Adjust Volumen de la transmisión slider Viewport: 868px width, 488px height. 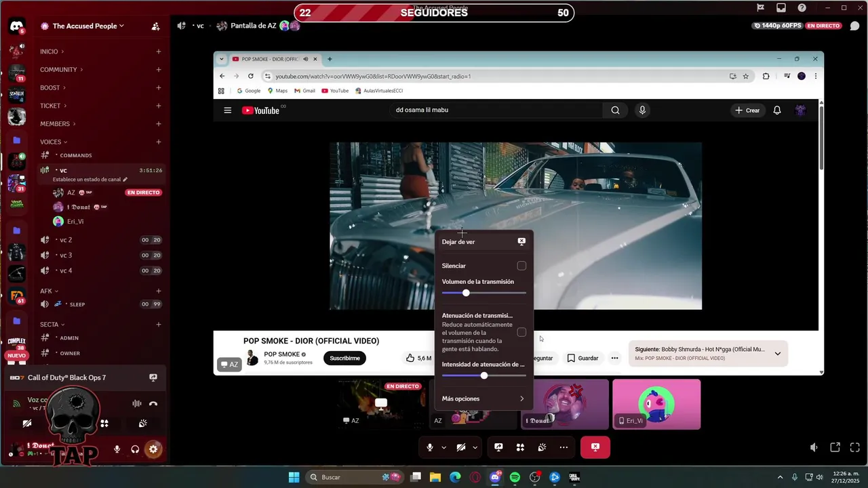tap(484, 293)
